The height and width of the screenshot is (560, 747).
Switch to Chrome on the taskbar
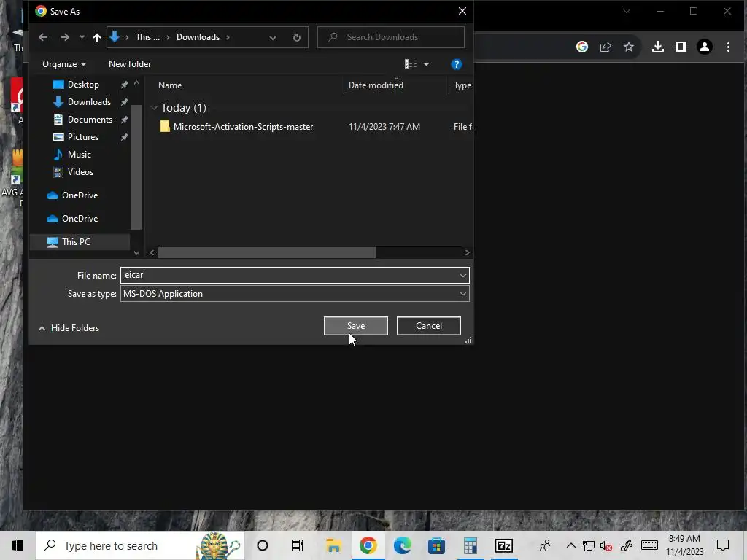click(368, 545)
